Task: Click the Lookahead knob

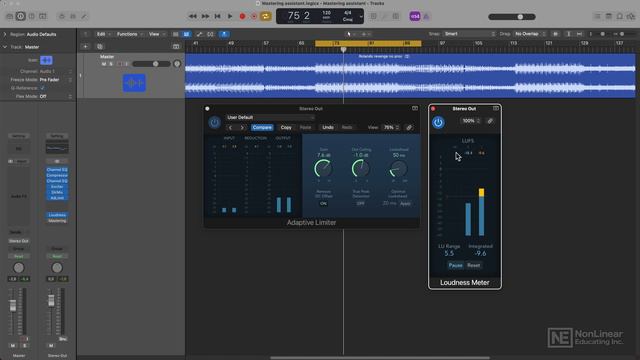Action: click(398, 168)
